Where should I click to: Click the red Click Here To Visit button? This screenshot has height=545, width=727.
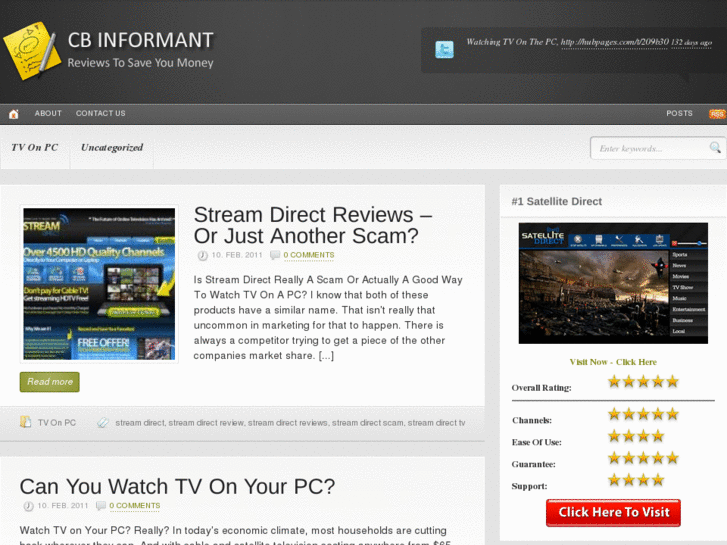[613, 513]
